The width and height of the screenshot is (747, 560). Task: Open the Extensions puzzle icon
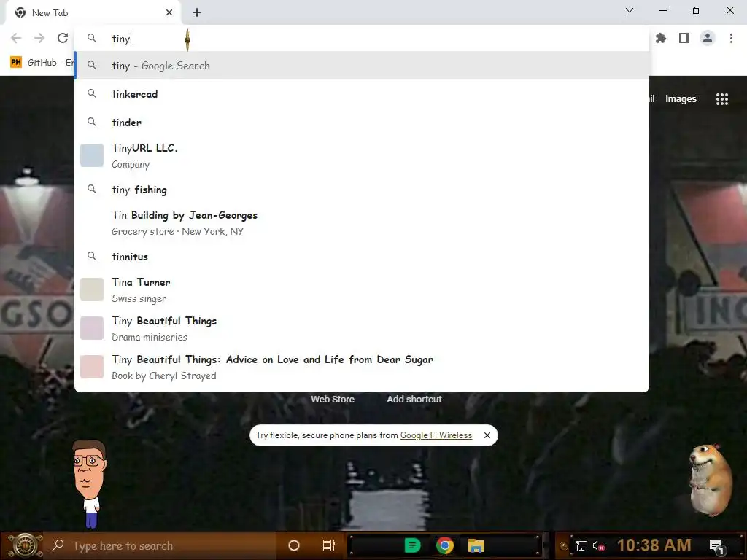(661, 38)
